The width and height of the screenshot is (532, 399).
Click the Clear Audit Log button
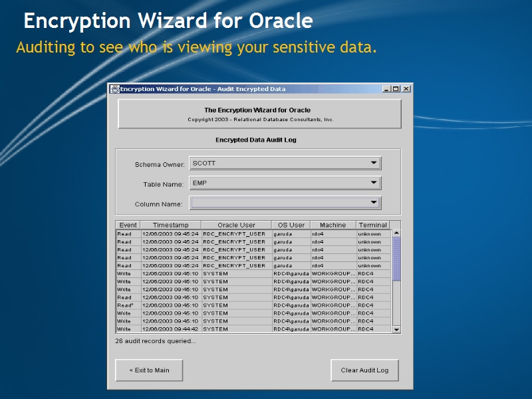click(x=364, y=370)
